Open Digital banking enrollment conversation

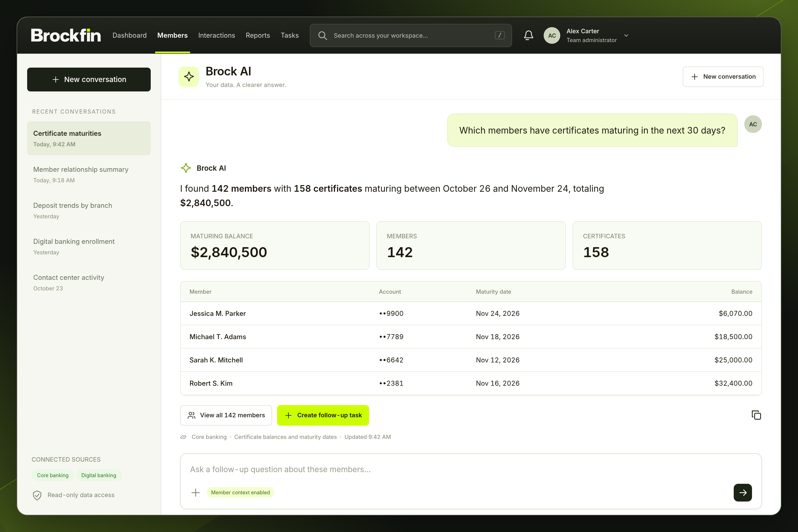(x=89, y=246)
